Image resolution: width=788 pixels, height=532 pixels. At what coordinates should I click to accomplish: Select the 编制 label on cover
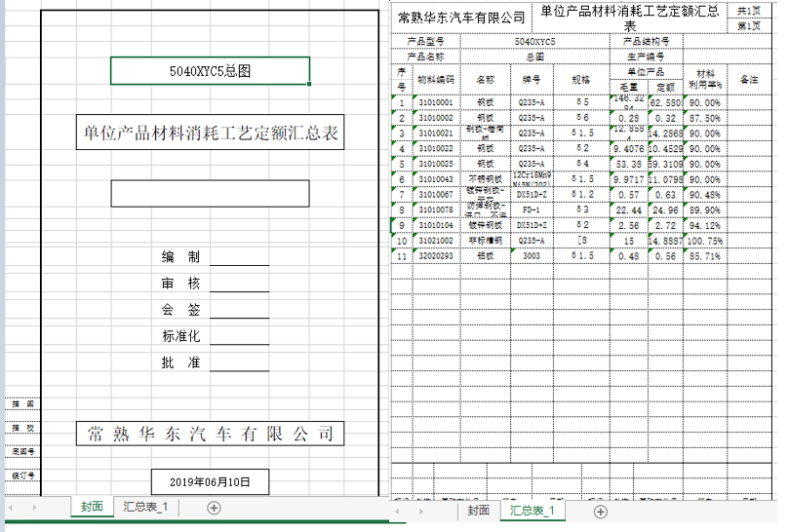pyautogui.click(x=181, y=257)
